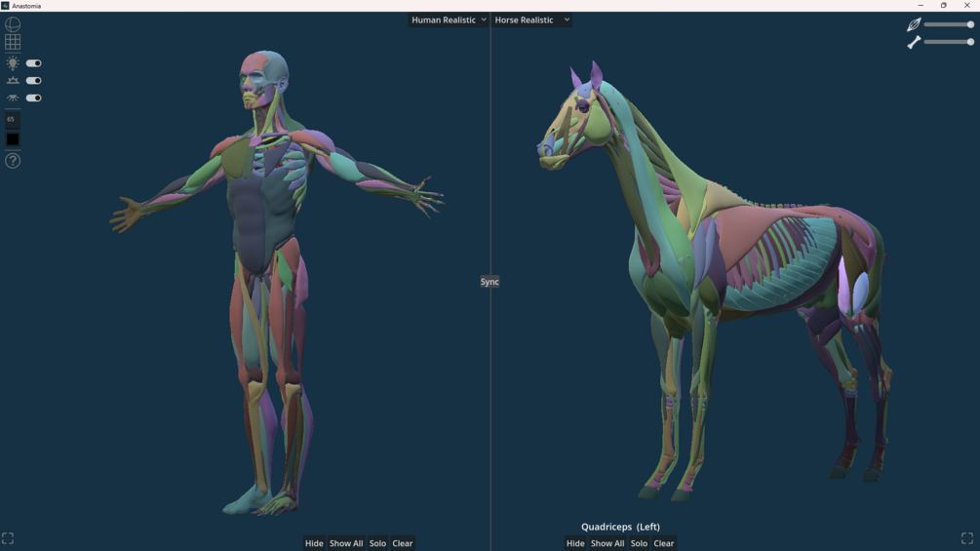Viewport: 980px width, 551px height.
Task: Click Show All under the horse model
Action: pyautogui.click(x=608, y=543)
